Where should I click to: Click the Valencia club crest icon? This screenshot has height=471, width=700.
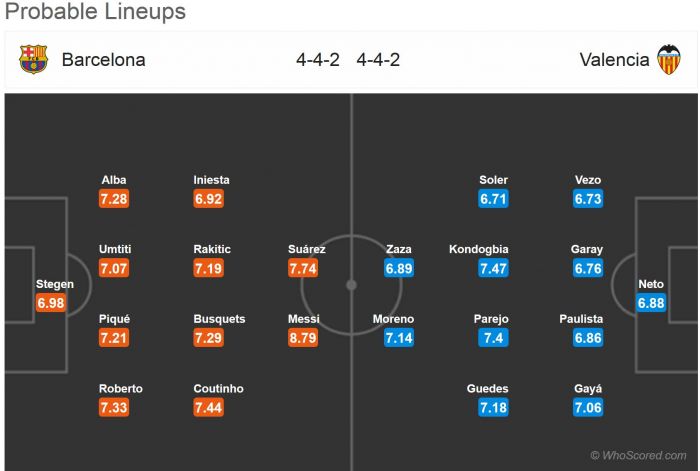tap(668, 59)
